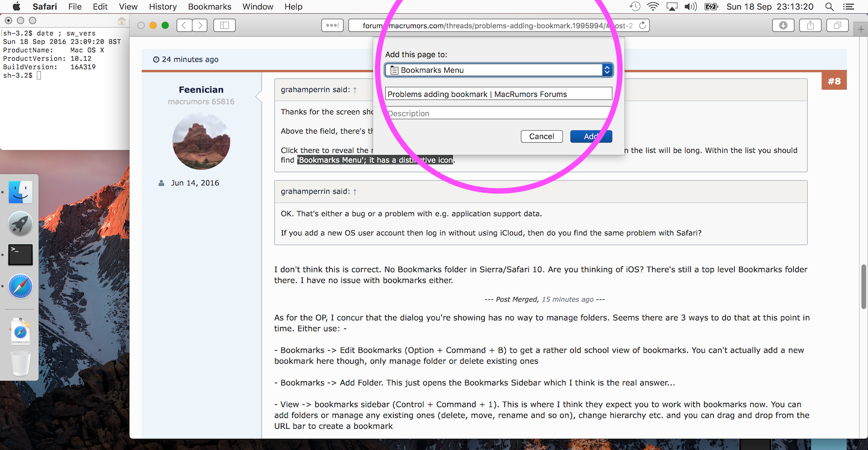The height and width of the screenshot is (450, 868).
Task: Open the Bookmarks menu in menu bar
Action: point(210,7)
